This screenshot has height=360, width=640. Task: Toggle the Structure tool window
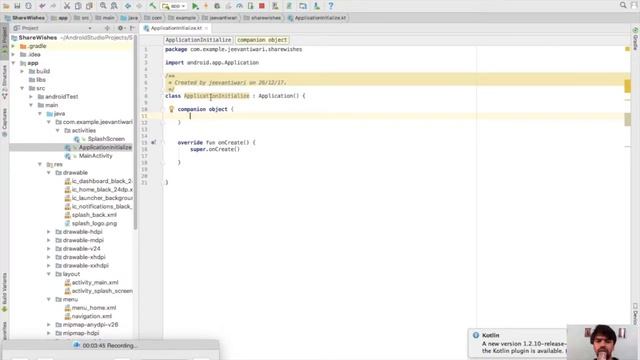[x=4, y=82]
